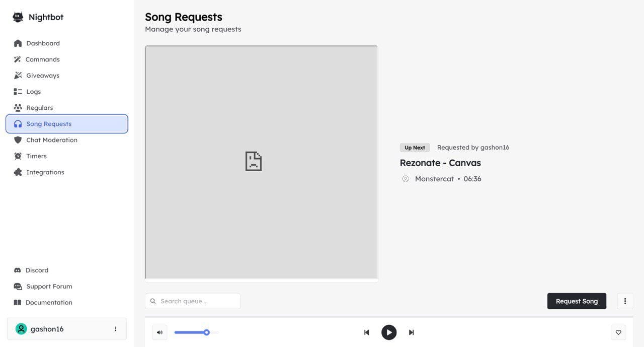Select Timers in the sidebar
This screenshot has width=644, height=347.
(36, 156)
